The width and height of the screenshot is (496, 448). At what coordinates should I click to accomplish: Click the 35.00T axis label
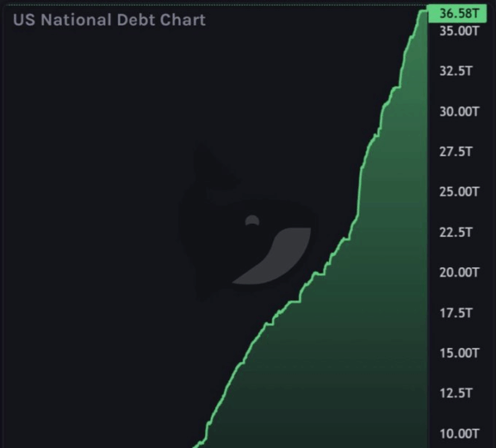click(460, 31)
